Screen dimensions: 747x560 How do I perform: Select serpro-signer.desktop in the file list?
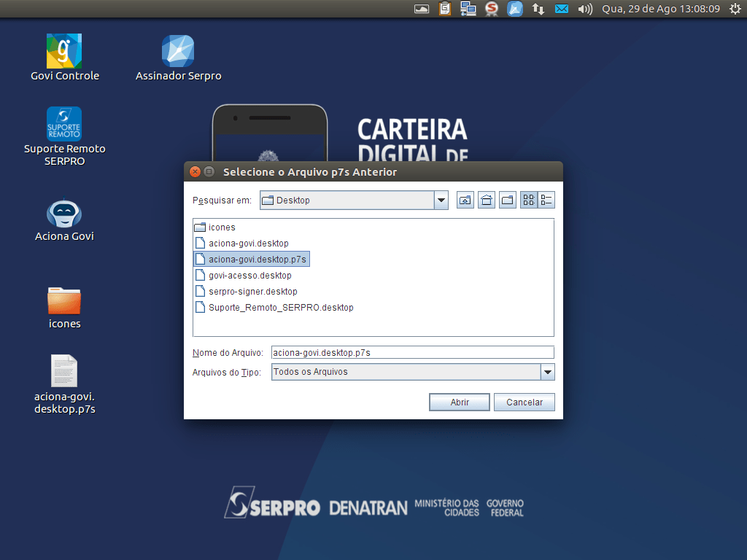point(247,292)
